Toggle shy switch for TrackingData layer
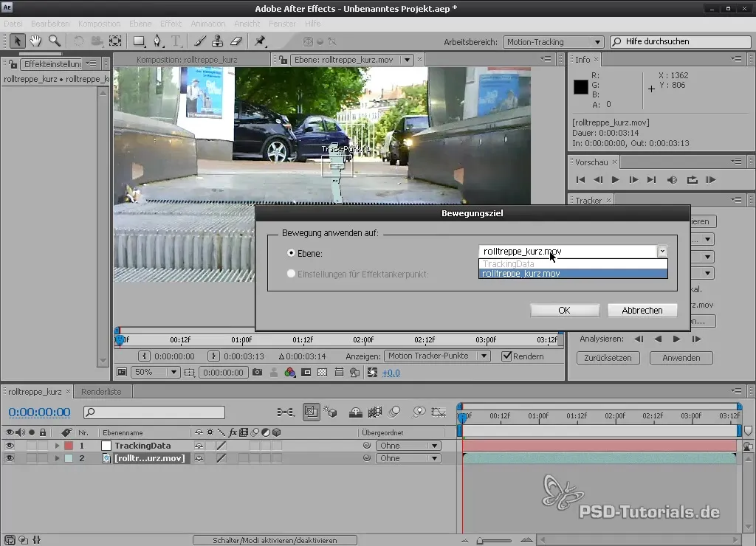756x546 pixels. [x=199, y=446]
